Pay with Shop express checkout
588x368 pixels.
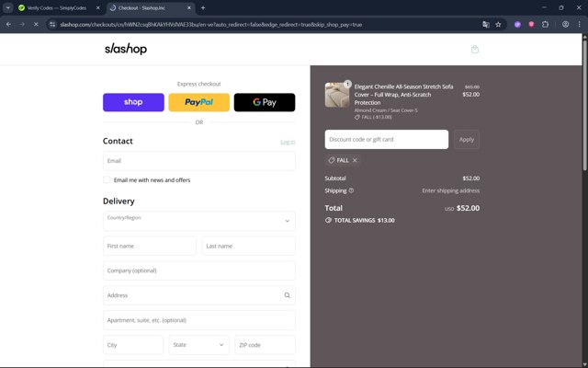click(133, 102)
